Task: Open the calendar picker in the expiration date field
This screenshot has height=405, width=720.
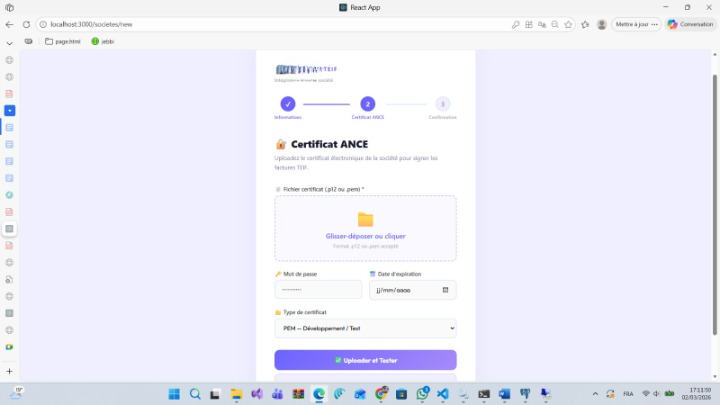Action: [445, 290]
